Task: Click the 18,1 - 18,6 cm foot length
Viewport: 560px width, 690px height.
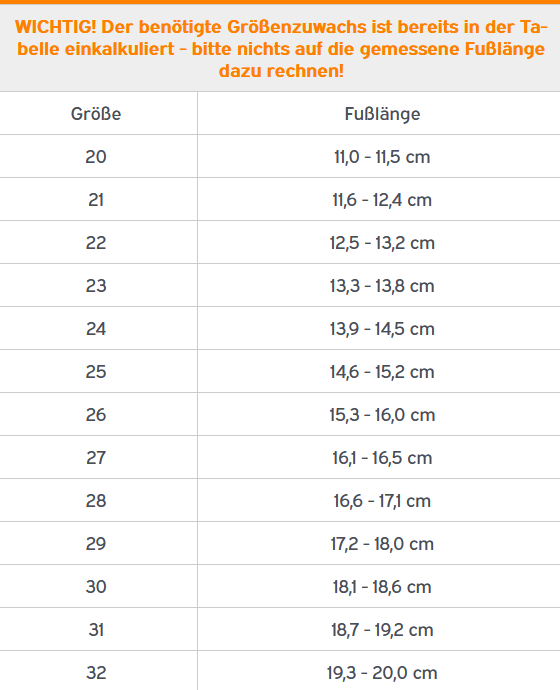Action: [382, 587]
